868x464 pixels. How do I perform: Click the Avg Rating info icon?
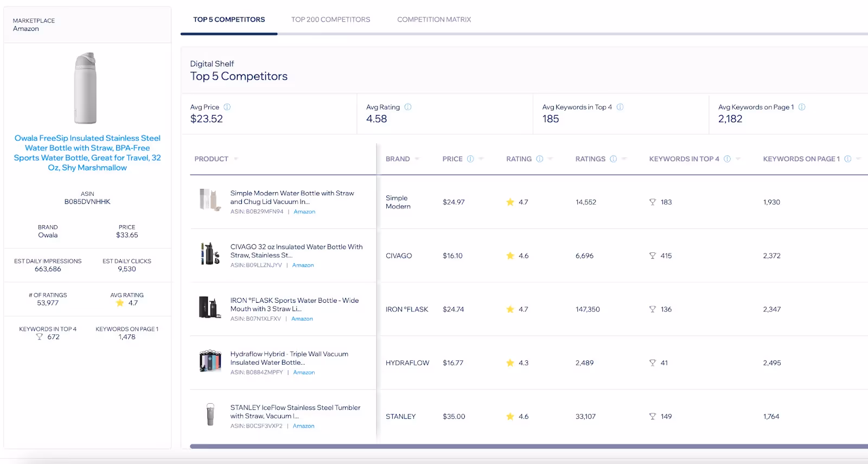(408, 107)
